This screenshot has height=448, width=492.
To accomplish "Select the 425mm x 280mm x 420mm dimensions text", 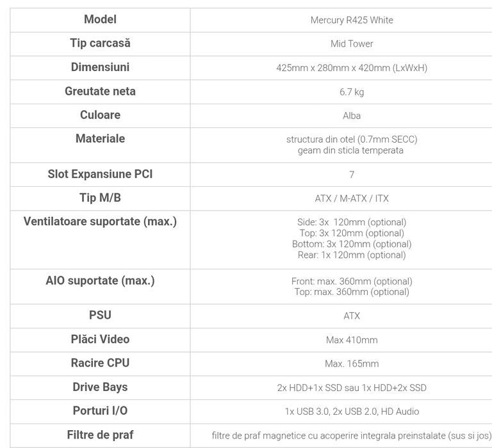I will [352, 68].
